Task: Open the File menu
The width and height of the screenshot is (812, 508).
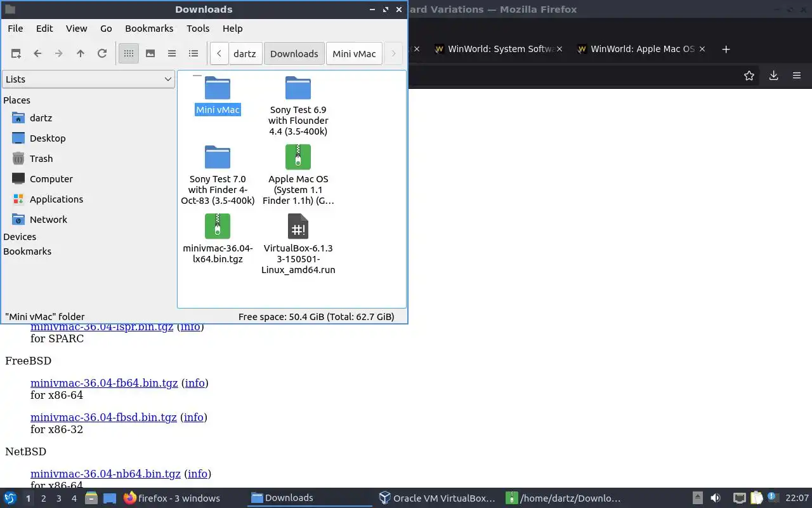Action: click(x=15, y=29)
